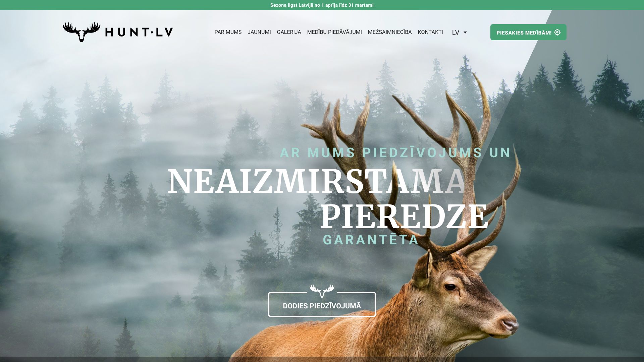Open the MEŽSAIMNIECĪBA menu item
Image resolution: width=644 pixels, height=362 pixels.
pyautogui.click(x=390, y=32)
